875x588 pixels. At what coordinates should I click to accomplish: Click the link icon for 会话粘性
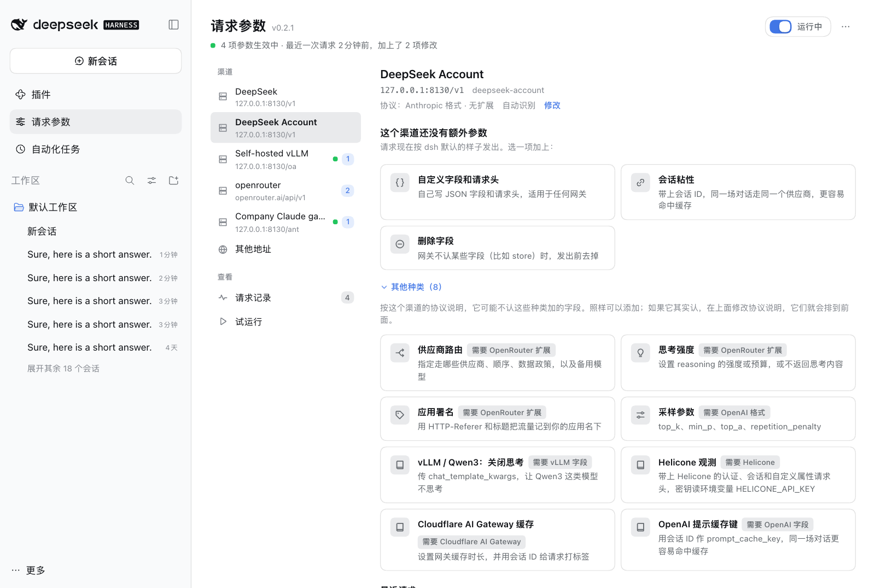pos(640,183)
